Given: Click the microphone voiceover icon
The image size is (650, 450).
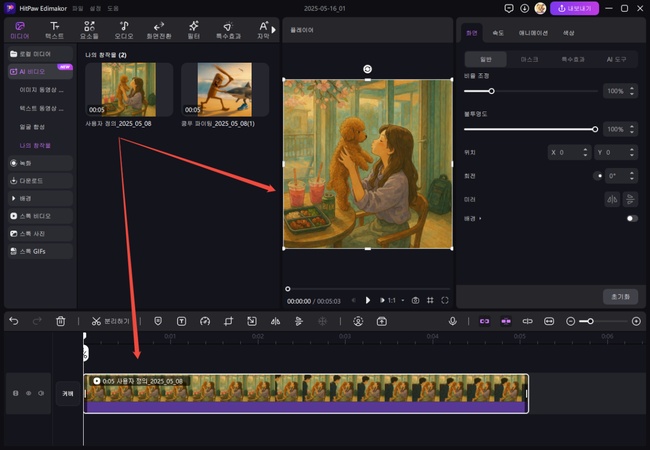Looking at the screenshot, I should [x=453, y=321].
